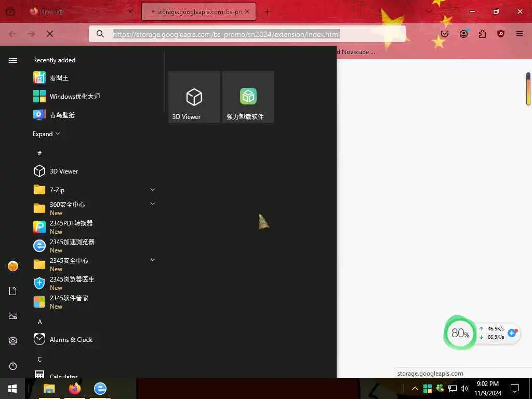Open the Pocket save icon
This screenshot has height=399, width=532.
click(x=445, y=34)
